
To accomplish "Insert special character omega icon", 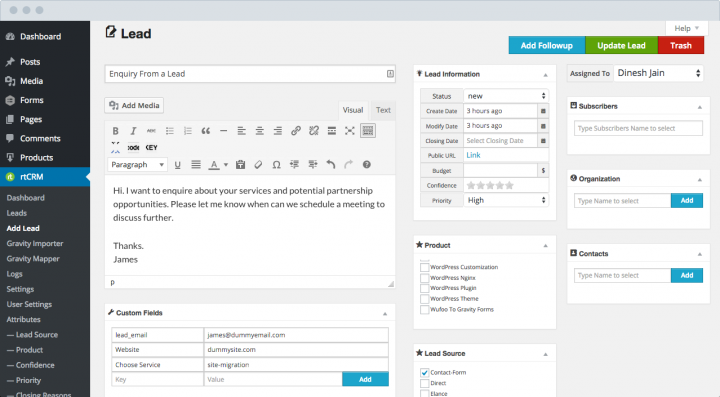I will [x=276, y=165].
